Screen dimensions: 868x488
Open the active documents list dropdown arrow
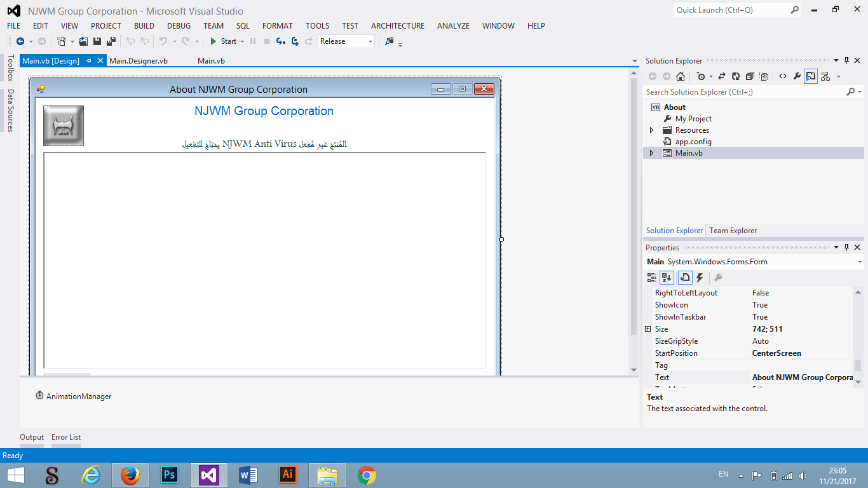[634, 61]
